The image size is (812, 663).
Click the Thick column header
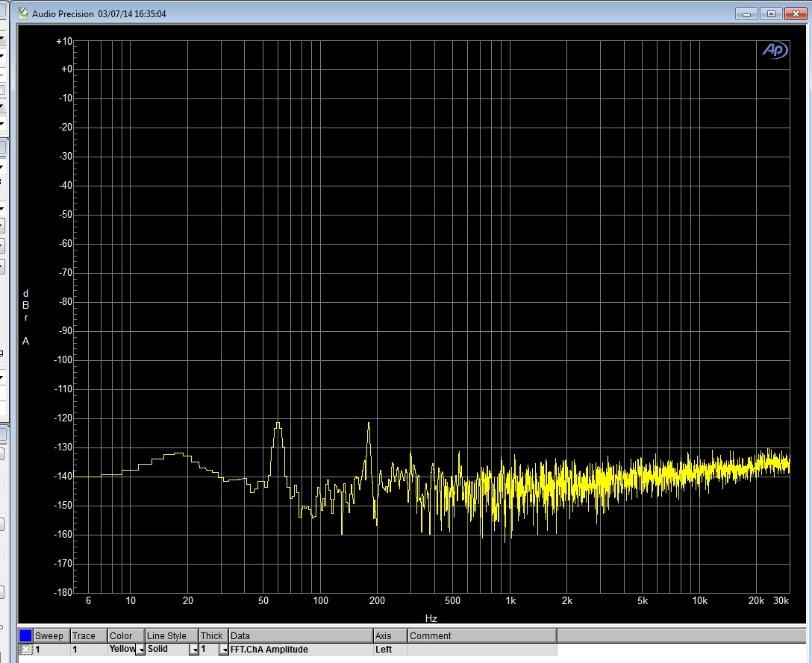click(x=213, y=635)
